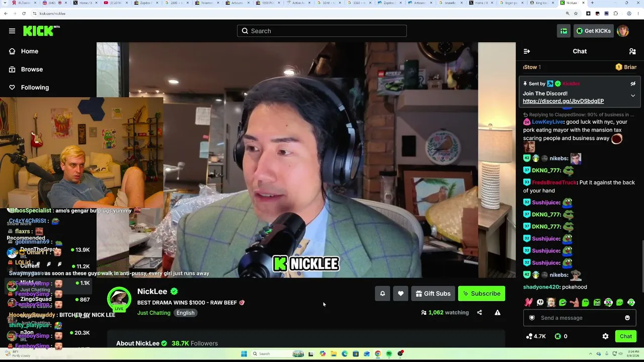Open the Windows Start menu
The width and height of the screenshot is (644, 362).
(x=244, y=354)
